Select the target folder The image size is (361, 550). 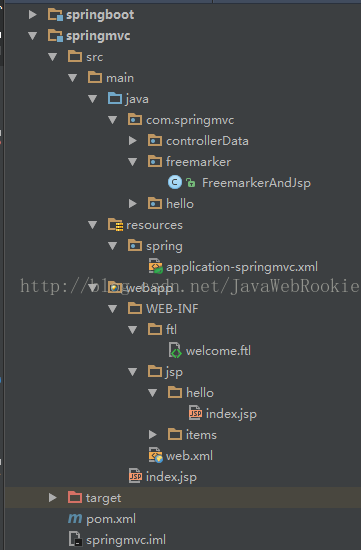[103, 498]
